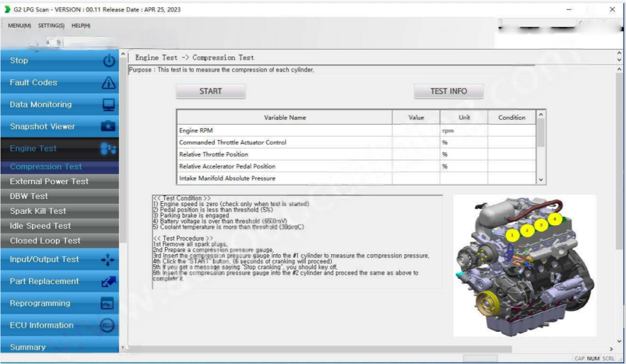Viewport: 626px width, 364px height.
Task: Click the TEST INFO button
Action: pyautogui.click(x=448, y=91)
